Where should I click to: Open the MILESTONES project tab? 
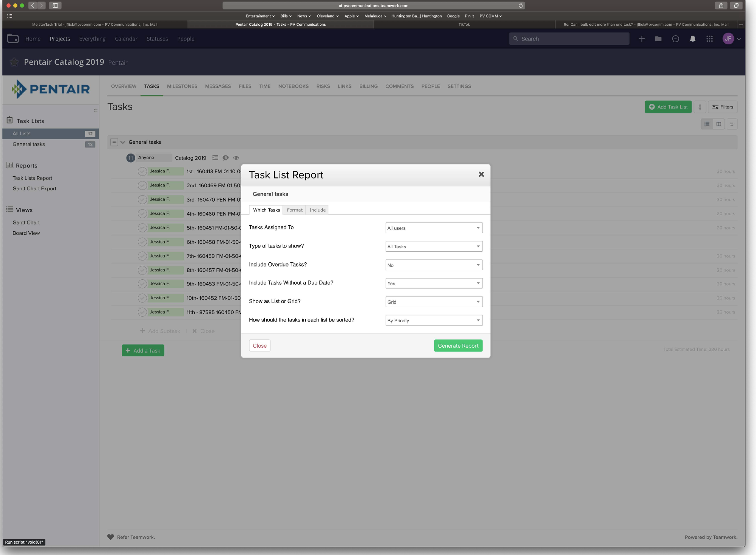[x=182, y=86]
